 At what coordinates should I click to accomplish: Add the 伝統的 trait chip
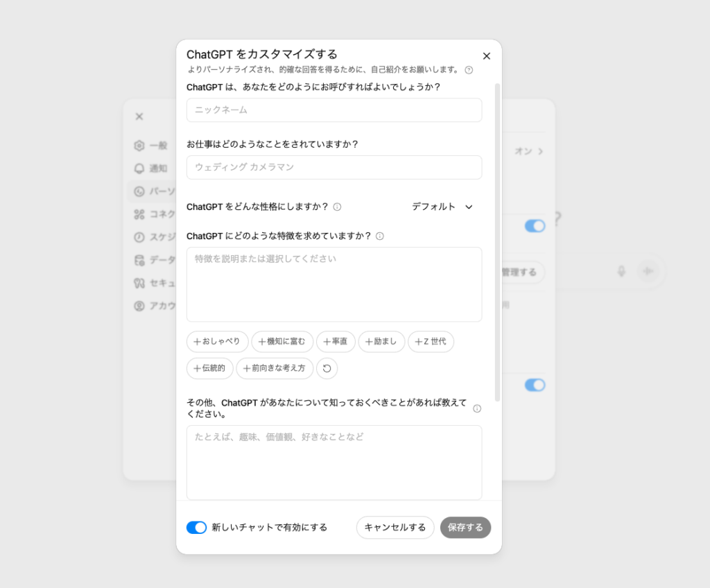pos(209,368)
